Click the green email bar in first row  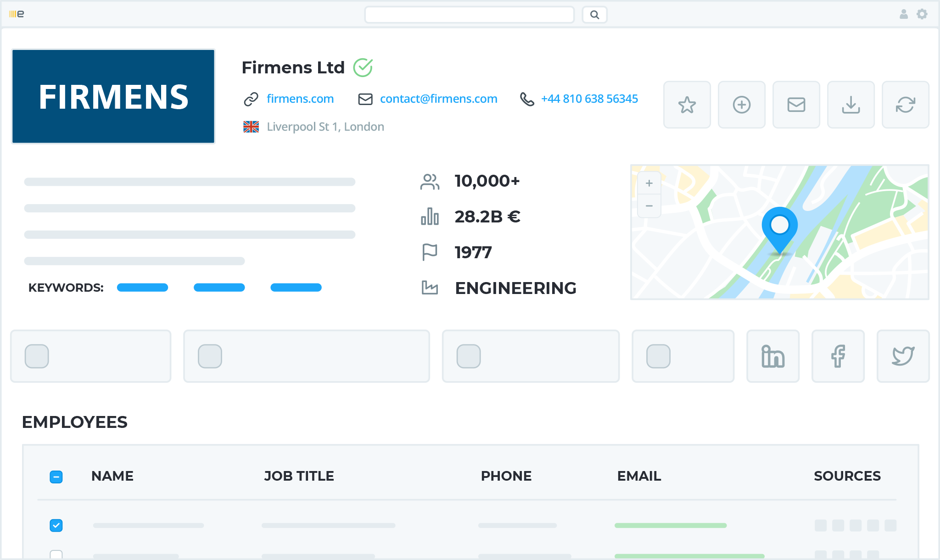(x=671, y=526)
